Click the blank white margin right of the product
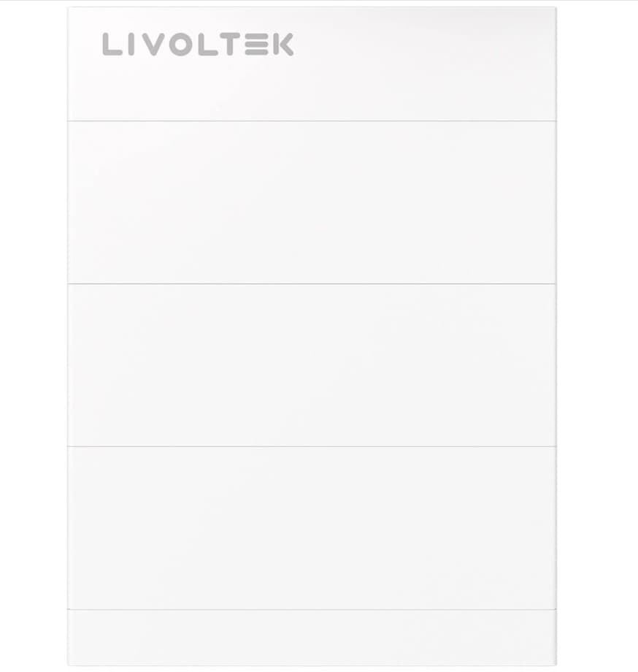The height and width of the screenshot is (672, 638). pyautogui.click(x=598, y=336)
